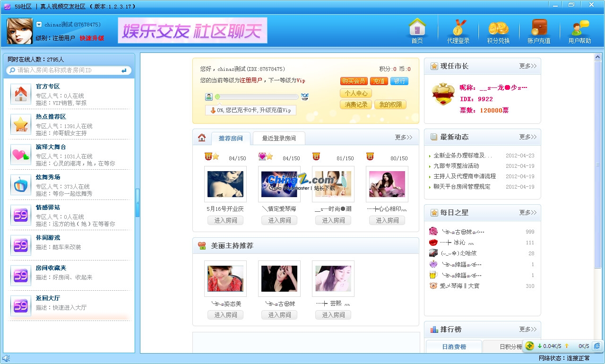Click the red 快速升级 link

click(92, 38)
